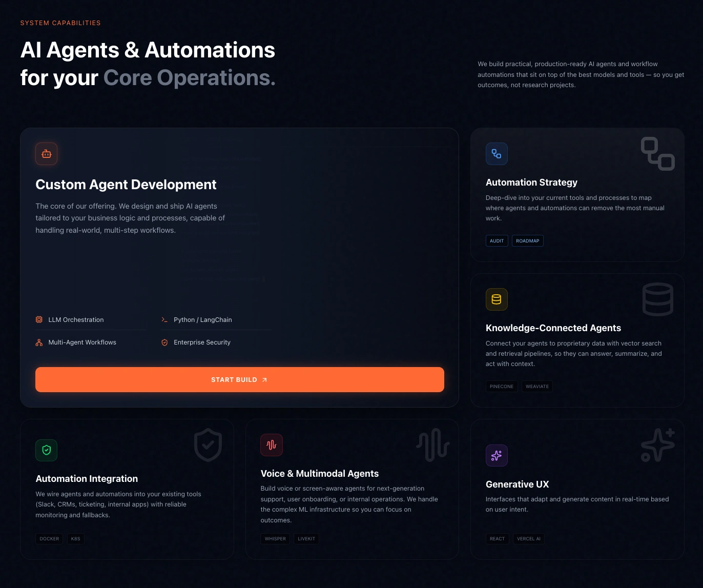Screen dimensions: 703x588
Task: Click the Generative UX description text
Action: (x=577, y=504)
